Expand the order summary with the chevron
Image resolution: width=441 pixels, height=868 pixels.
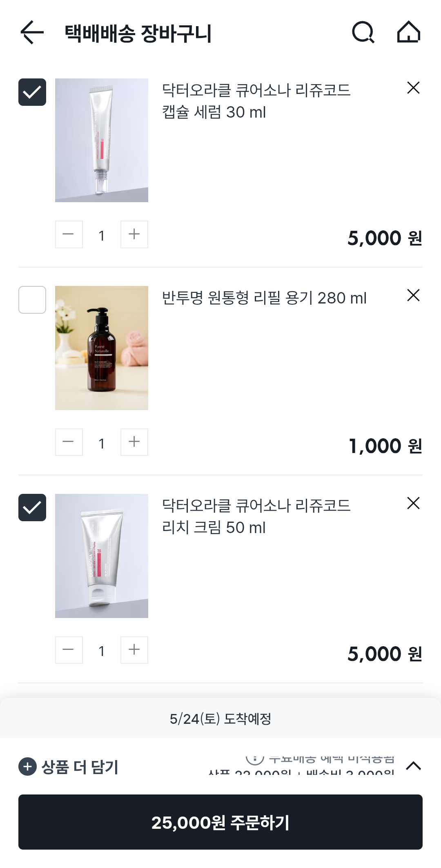pyautogui.click(x=413, y=766)
